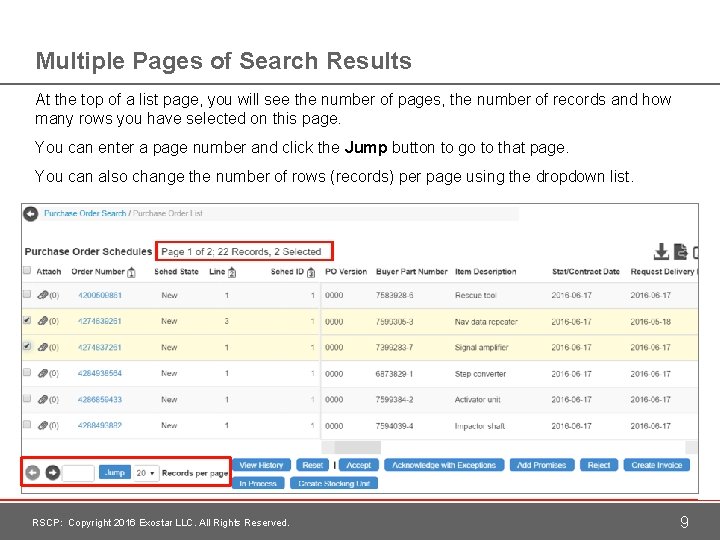
Task: Click the Add Promises button
Action: point(542,465)
